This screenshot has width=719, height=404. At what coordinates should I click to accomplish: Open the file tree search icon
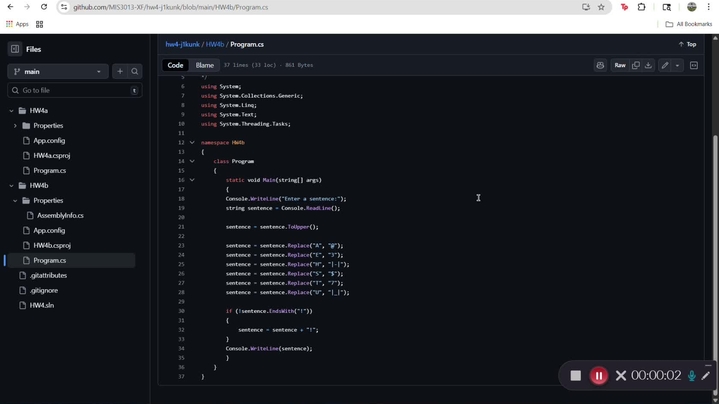click(135, 71)
